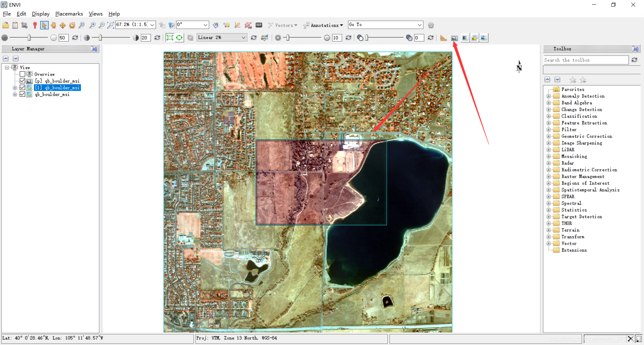Expand the Filter toolbox folder

548,130
